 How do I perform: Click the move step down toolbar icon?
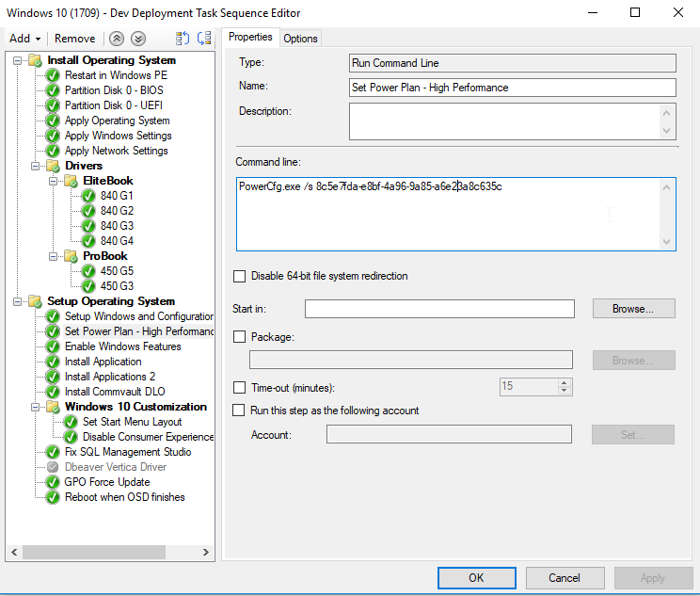(x=203, y=39)
